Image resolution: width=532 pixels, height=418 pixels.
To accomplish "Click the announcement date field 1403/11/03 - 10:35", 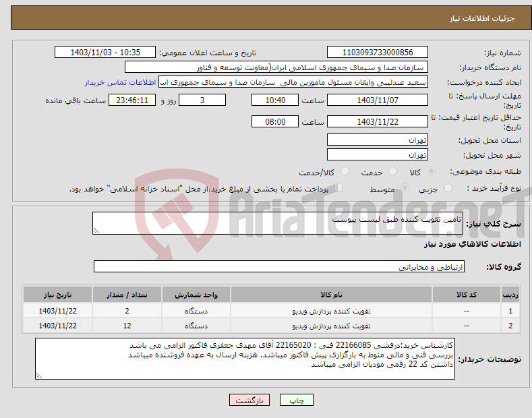I will coord(105,53).
